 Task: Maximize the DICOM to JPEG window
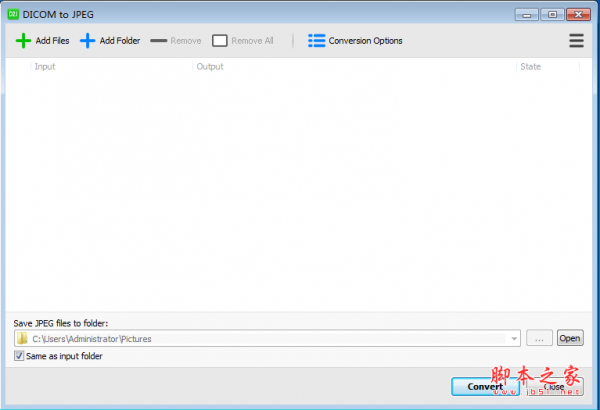point(552,15)
